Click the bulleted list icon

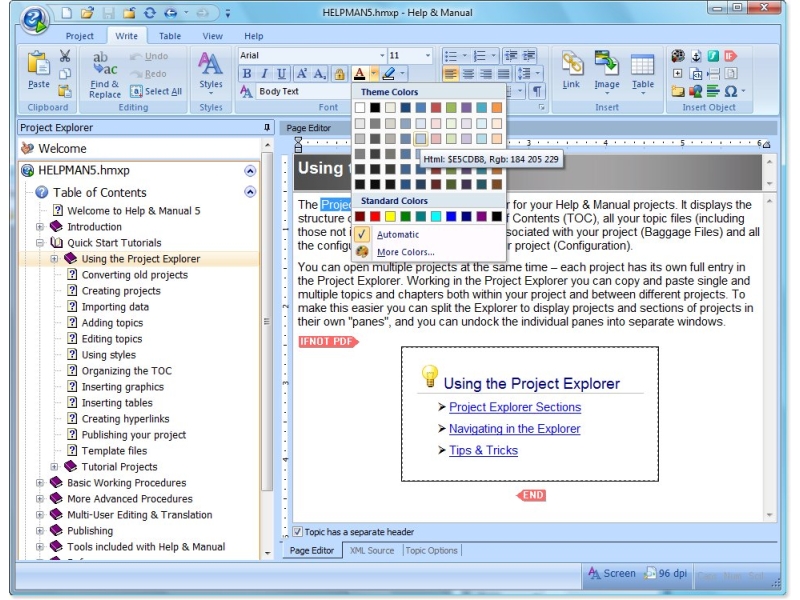(451, 56)
